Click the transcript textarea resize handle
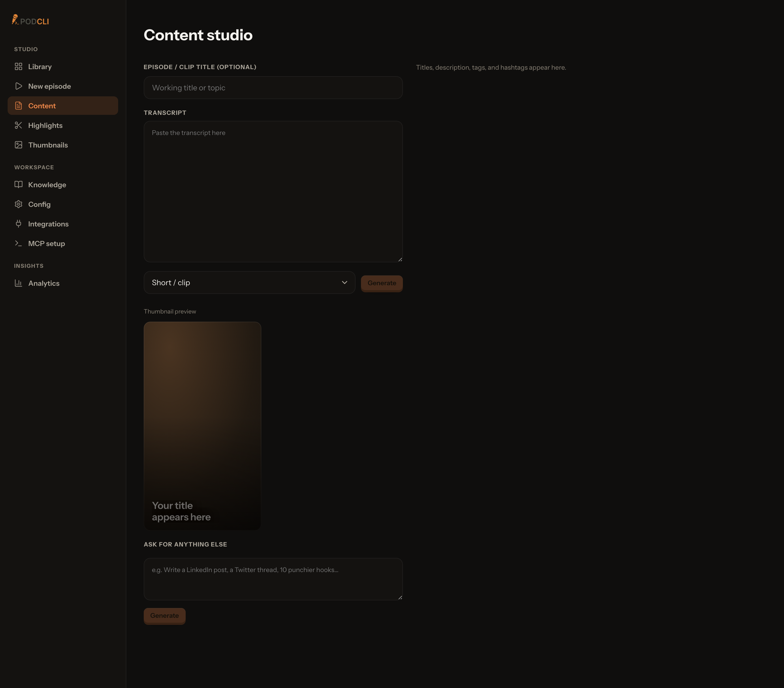 click(400, 260)
